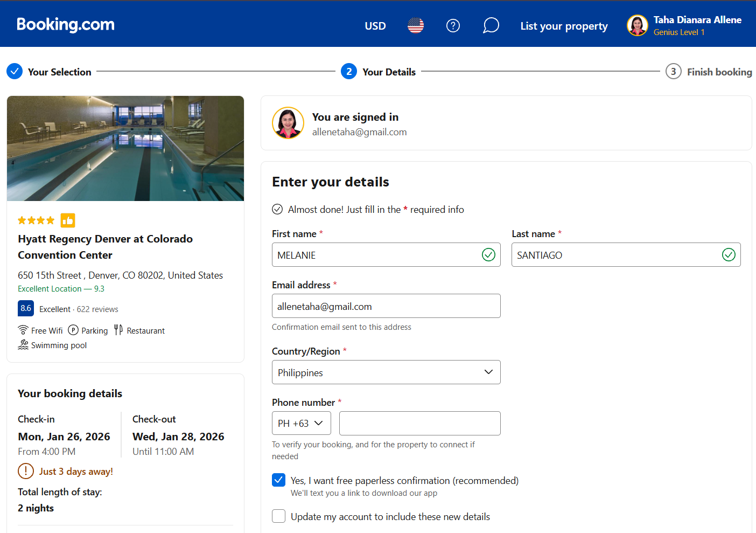Click the Last name input field
This screenshot has width=756, height=533.
pos(626,255)
